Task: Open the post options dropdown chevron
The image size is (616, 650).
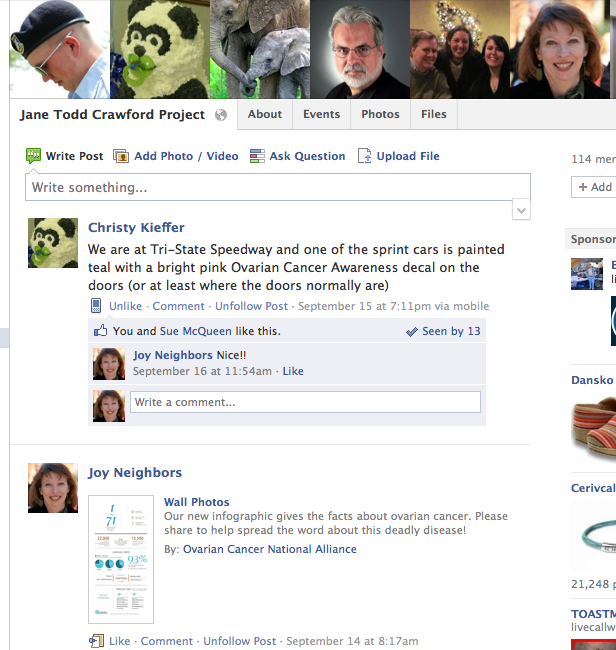Action: point(521,211)
